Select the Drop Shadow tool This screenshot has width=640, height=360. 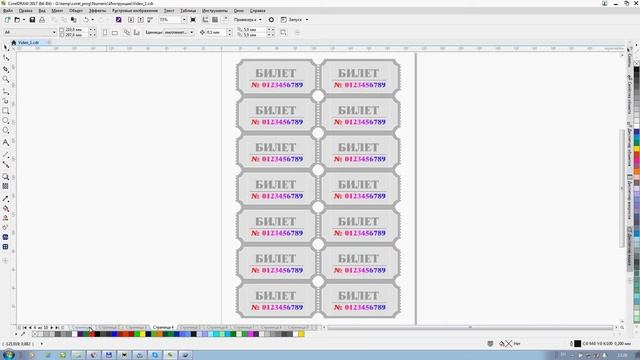6,176
